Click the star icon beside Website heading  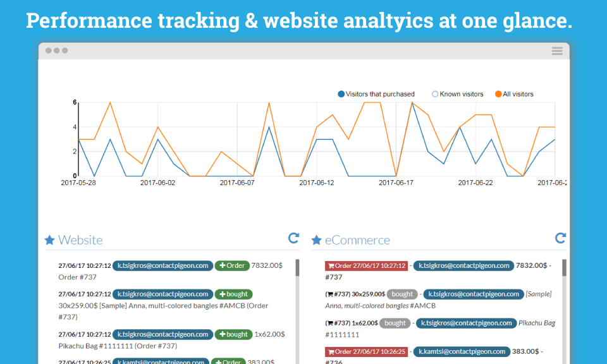pyautogui.click(x=49, y=240)
